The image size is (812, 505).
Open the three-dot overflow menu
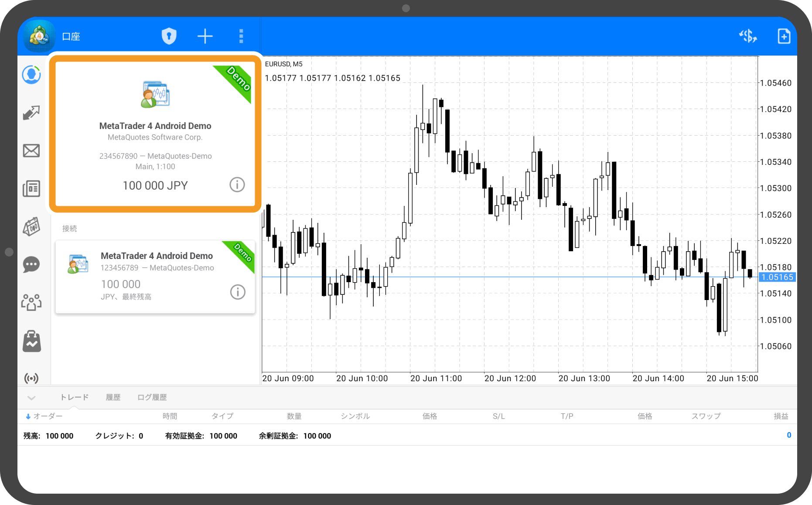241,36
